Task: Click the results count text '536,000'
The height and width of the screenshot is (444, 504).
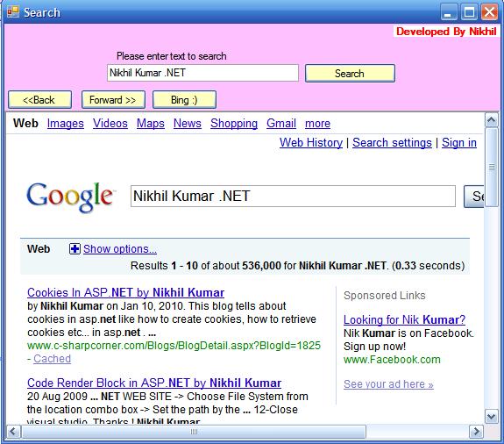Action: [261, 265]
